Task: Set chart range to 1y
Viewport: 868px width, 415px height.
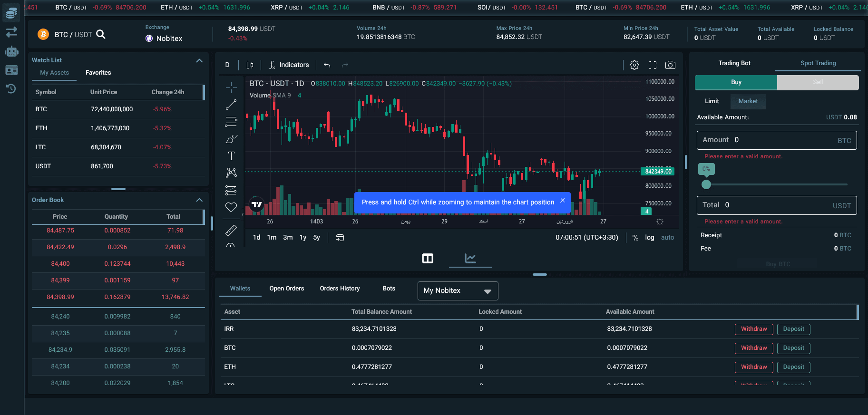Action: click(303, 238)
